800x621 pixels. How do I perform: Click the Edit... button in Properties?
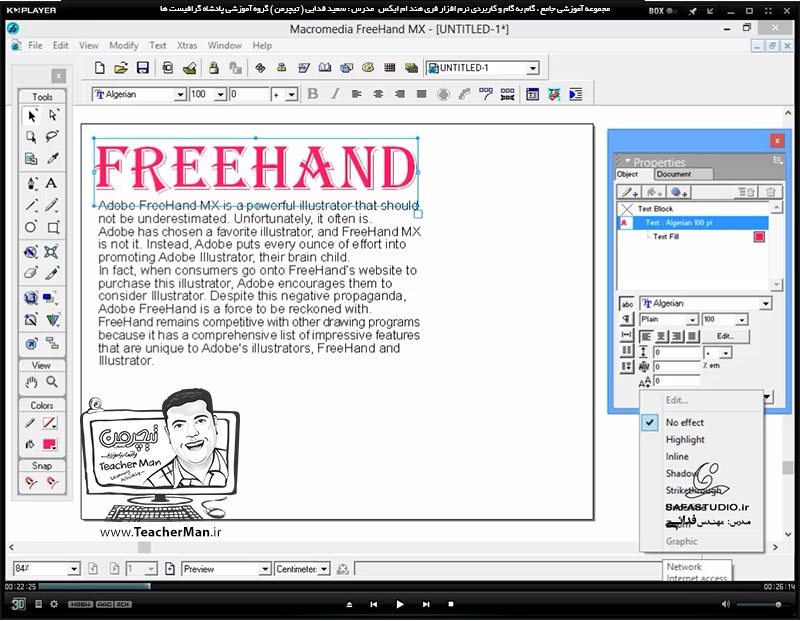(726, 336)
